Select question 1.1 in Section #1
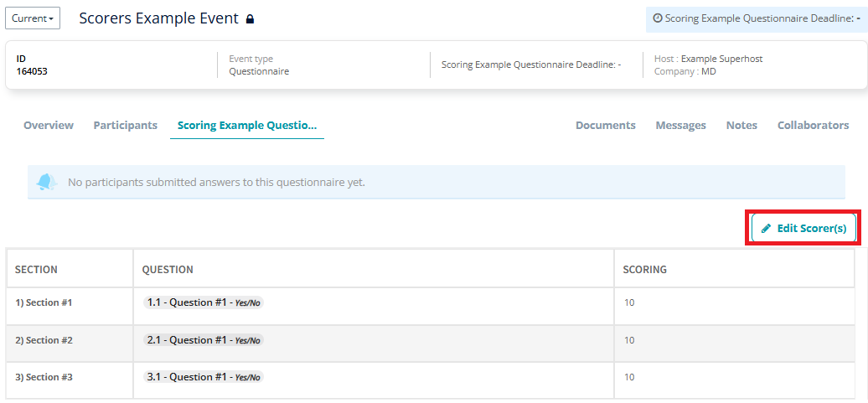The height and width of the screenshot is (403, 868). [x=203, y=302]
